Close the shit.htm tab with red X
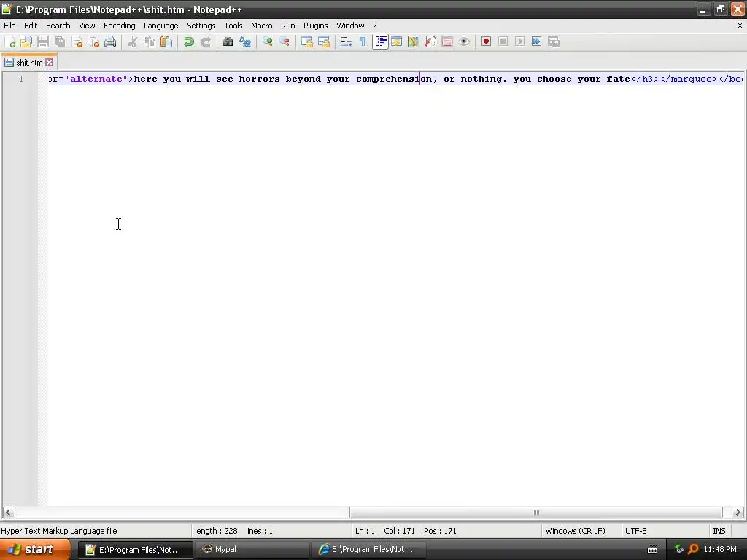 (50, 63)
